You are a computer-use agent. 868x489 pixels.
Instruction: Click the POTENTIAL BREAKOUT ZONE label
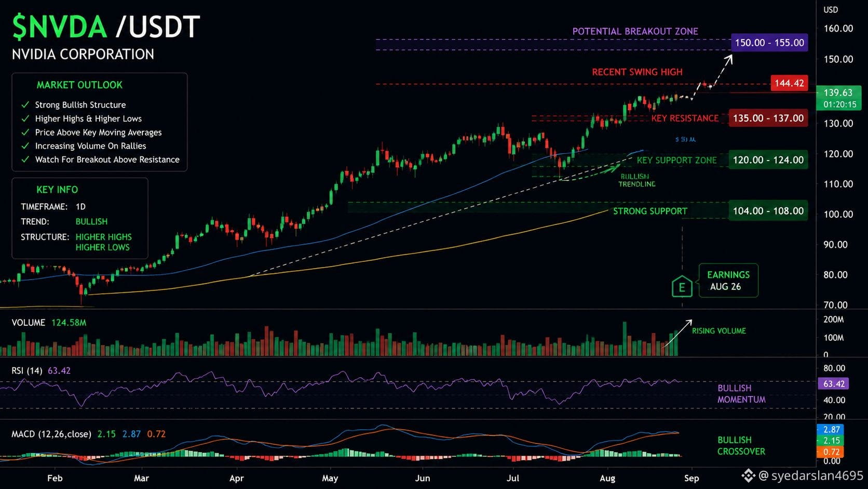(635, 31)
